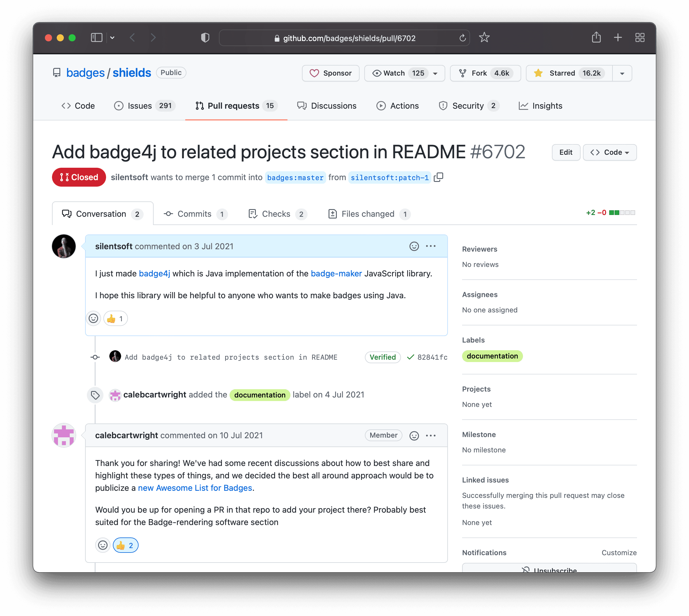Viewport: 689px width, 616px height.
Task: Switch to Commits tab
Action: click(195, 214)
